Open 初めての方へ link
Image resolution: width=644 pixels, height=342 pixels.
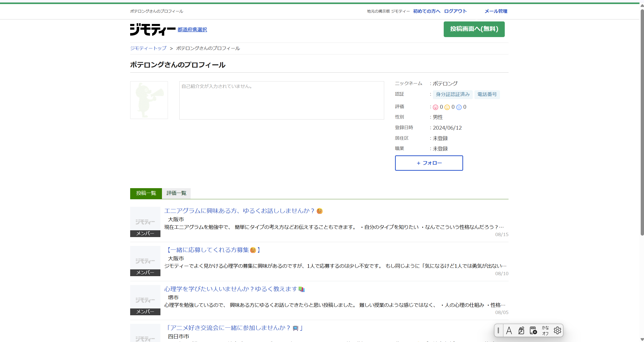click(x=427, y=11)
